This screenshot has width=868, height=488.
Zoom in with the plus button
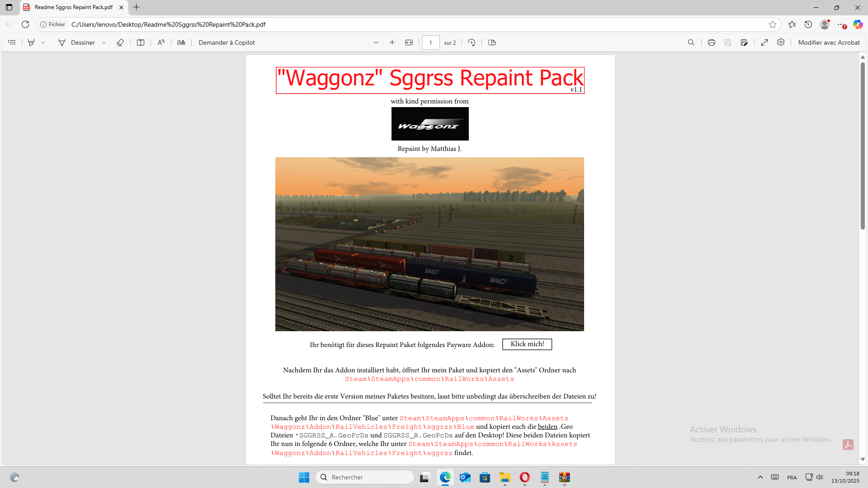click(392, 42)
